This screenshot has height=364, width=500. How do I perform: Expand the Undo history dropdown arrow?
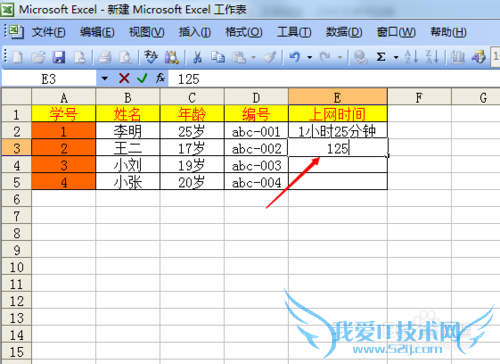coord(309,58)
